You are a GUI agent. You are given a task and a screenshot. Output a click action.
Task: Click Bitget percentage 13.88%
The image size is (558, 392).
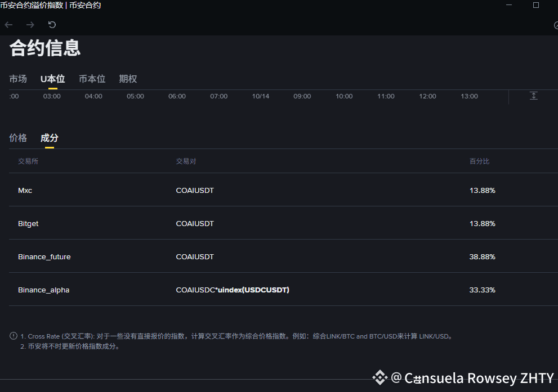(x=482, y=223)
